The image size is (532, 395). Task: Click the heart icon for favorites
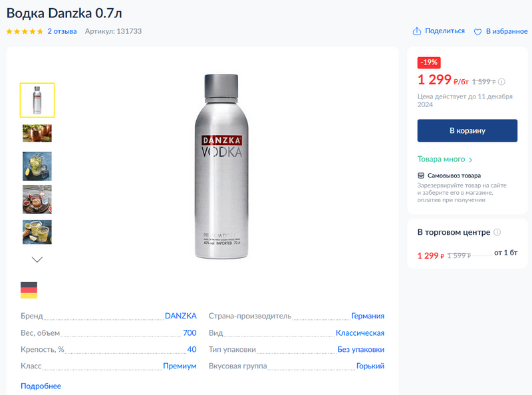(477, 31)
